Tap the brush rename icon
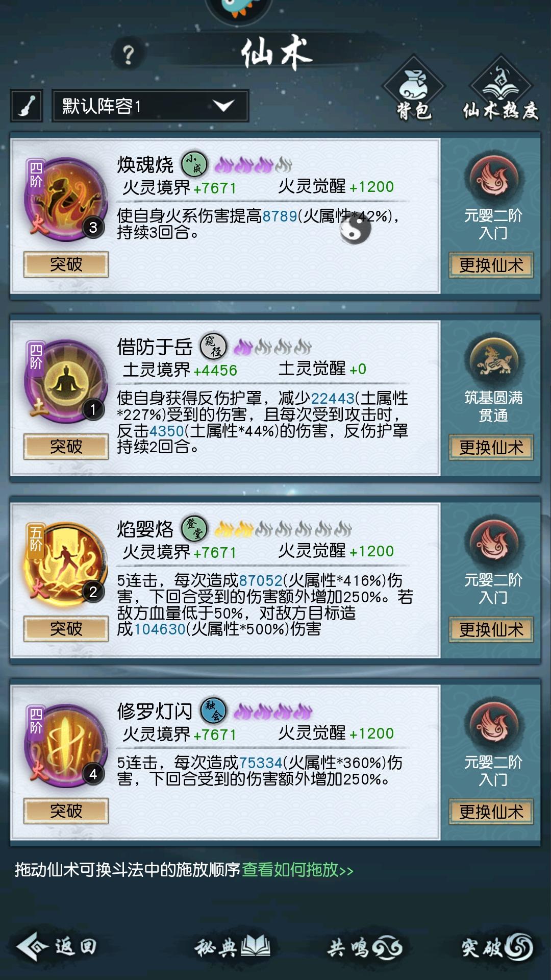Screen dimensions: 551x980 click(x=26, y=106)
